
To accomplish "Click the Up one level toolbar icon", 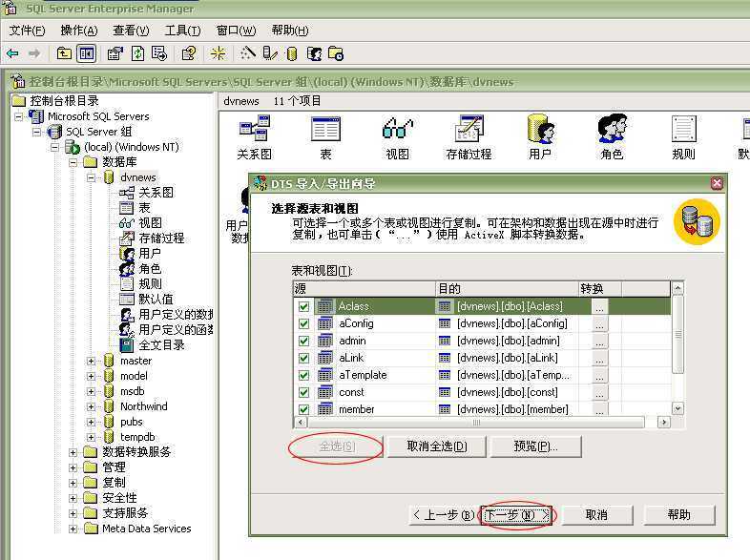I will [x=64, y=53].
